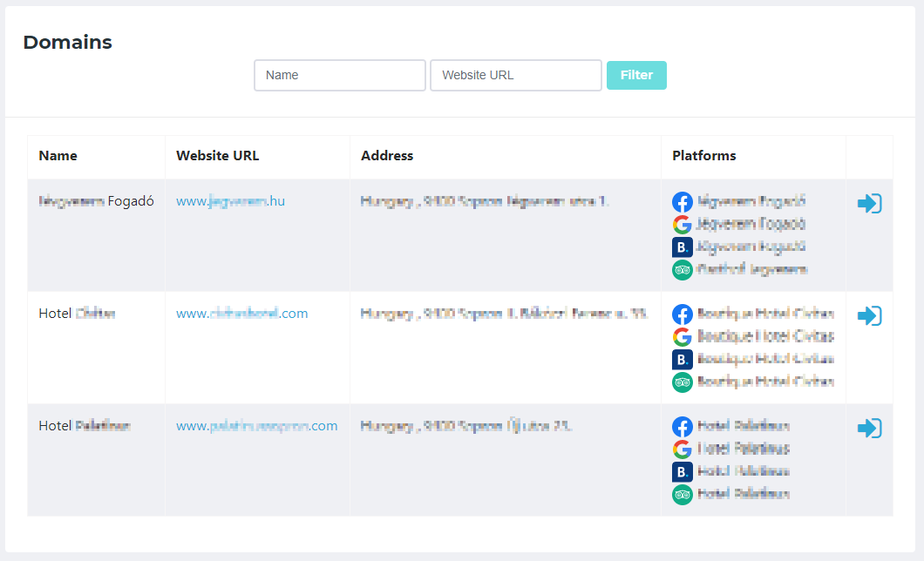This screenshot has width=924, height=561.
Task: Click the Google icon for Hotel Palatinus
Action: click(x=682, y=449)
